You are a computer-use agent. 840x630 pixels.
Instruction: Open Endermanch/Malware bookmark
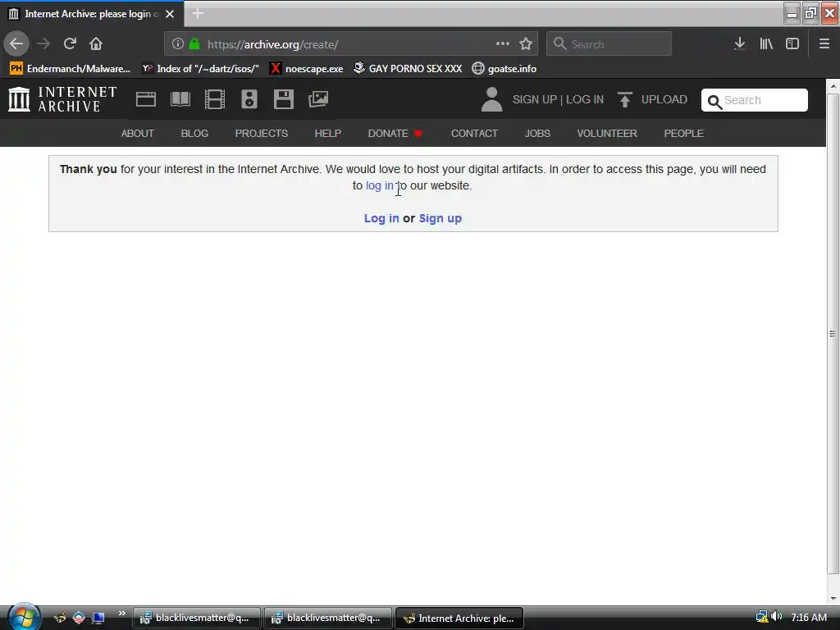pos(71,69)
